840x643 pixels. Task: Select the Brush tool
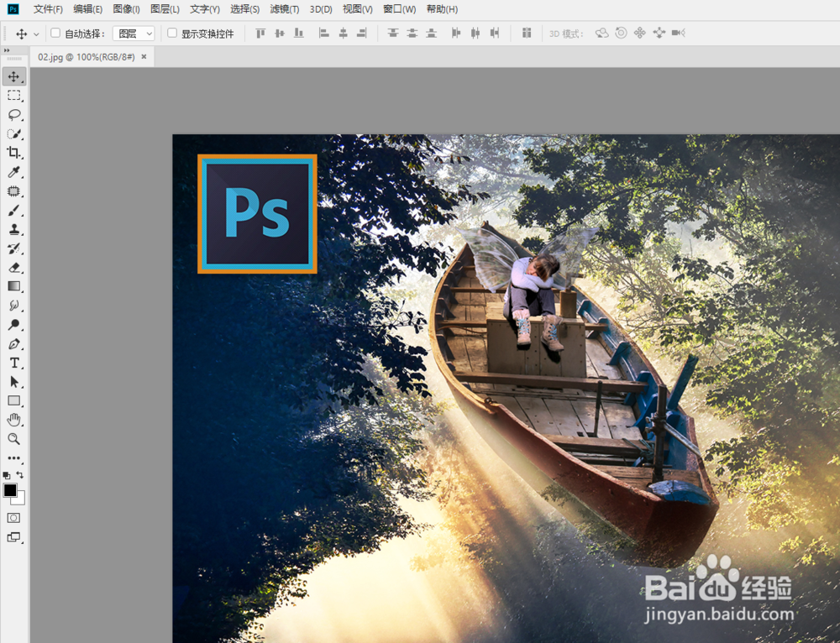tap(14, 211)
